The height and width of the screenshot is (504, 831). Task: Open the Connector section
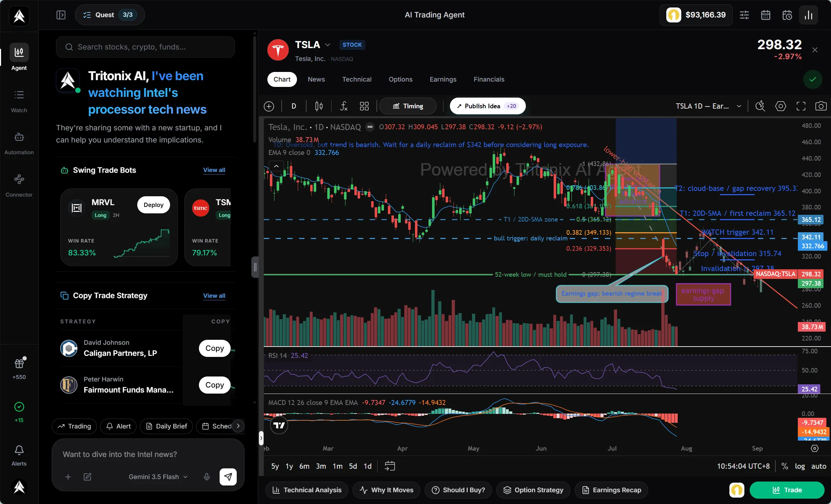[x=19, y=186]
